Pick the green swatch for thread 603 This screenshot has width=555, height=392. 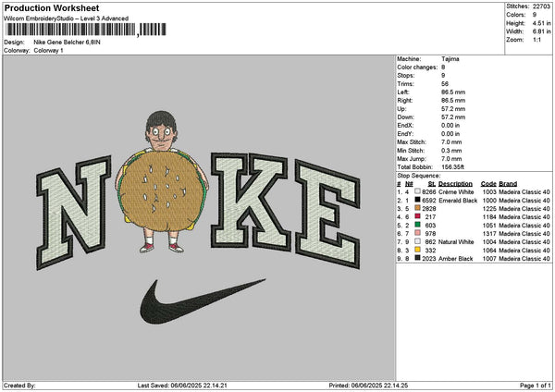click(417, 225)
